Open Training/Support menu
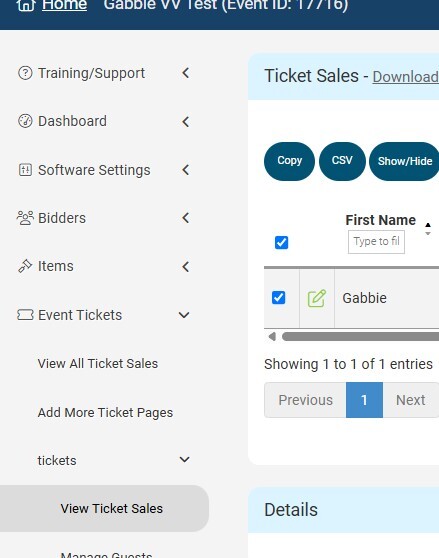This screenshot has height=558, width=439. pos(91,73)
